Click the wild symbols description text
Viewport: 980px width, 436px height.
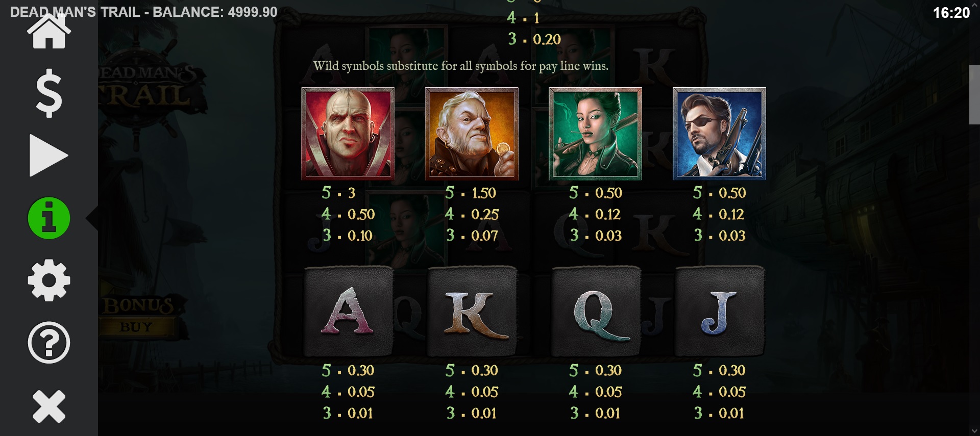pos(461,66)
